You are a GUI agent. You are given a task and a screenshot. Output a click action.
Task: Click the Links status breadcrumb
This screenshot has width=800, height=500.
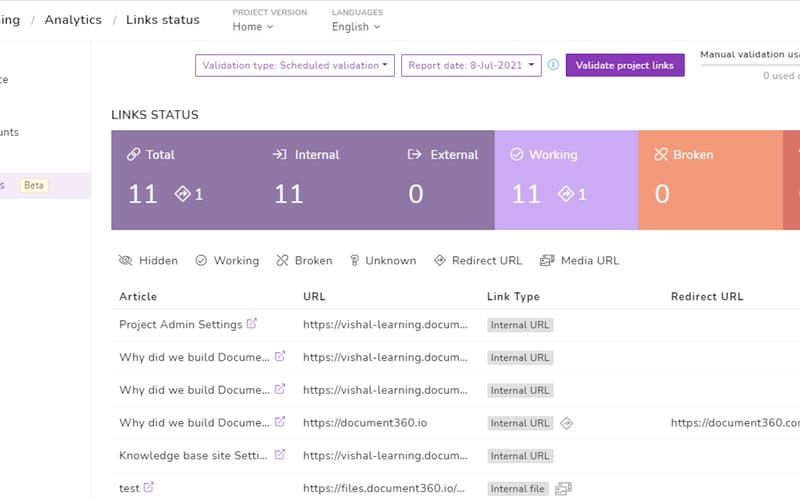162,20
